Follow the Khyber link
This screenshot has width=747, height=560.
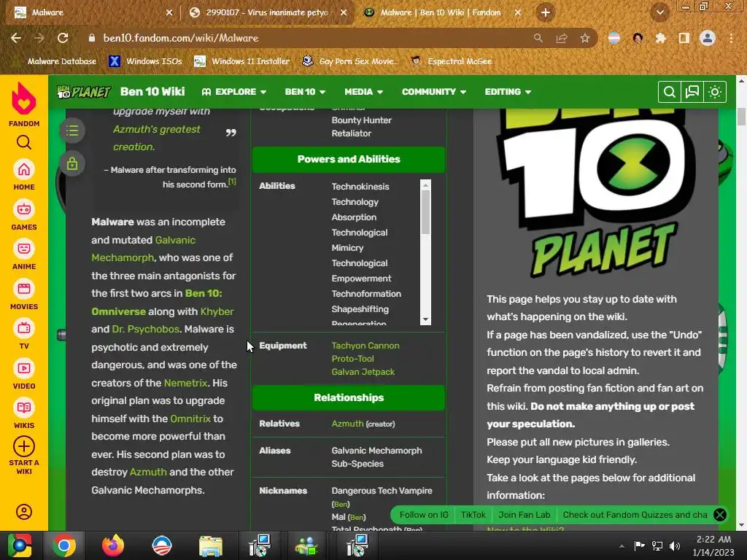(x=217, y=311)
